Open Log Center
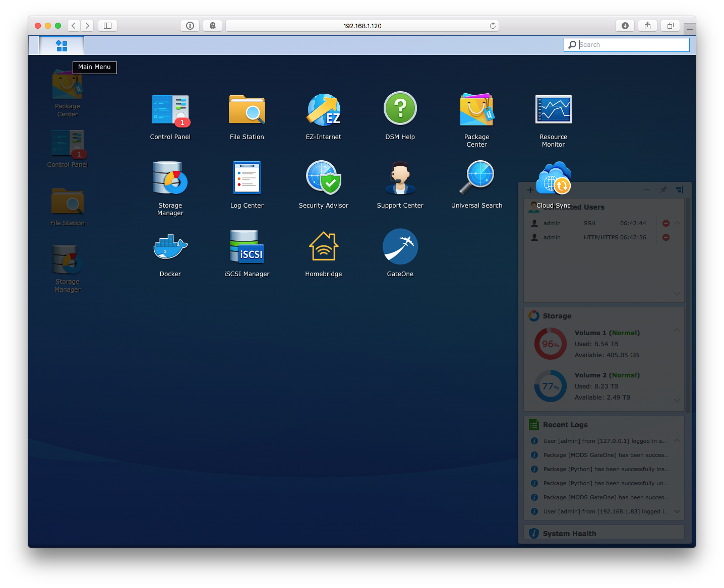The image size is (724, 588). (247, 185)
